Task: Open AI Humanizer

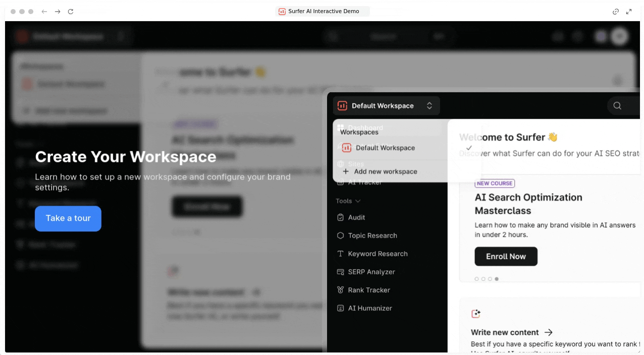Action: point(370,308)
